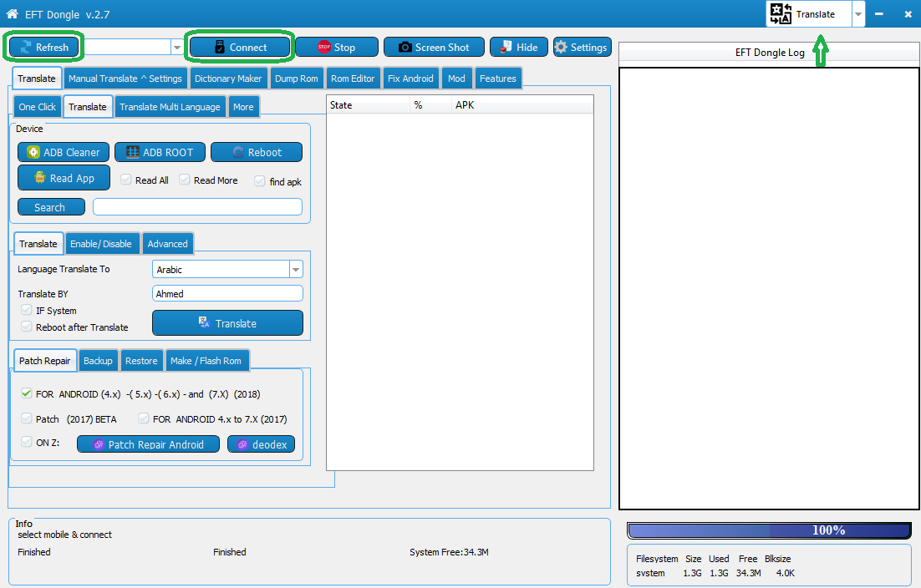Open the Restore tab
This screenshot has height=588, width=921.
tap(141, 360)
